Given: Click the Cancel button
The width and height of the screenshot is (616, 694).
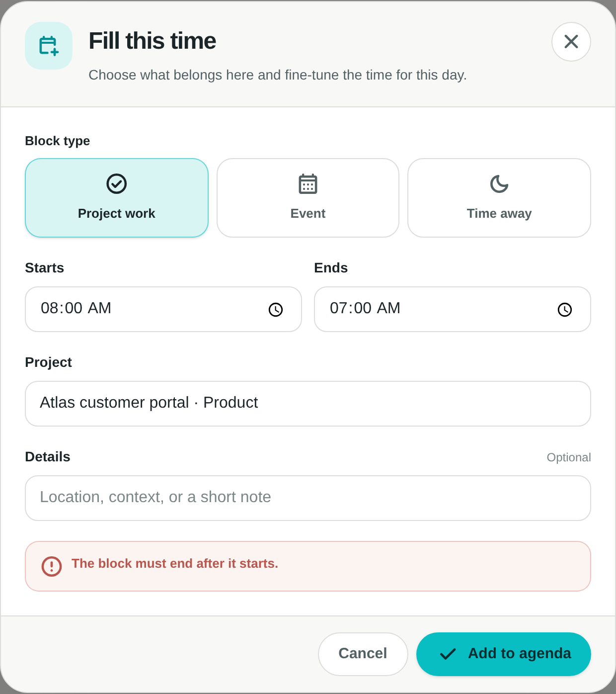Looking at the screenshot, I should (x=363, y=654).
